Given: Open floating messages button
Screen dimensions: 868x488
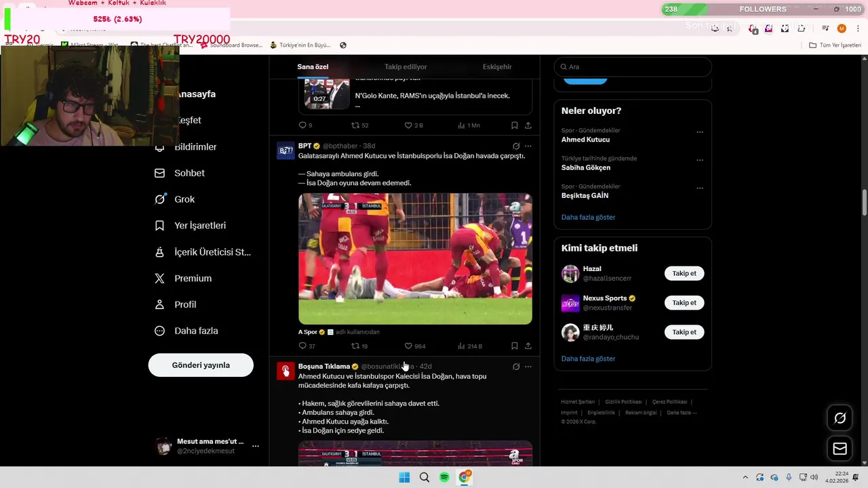Looking at the screenshot, I should coord(840,449).
